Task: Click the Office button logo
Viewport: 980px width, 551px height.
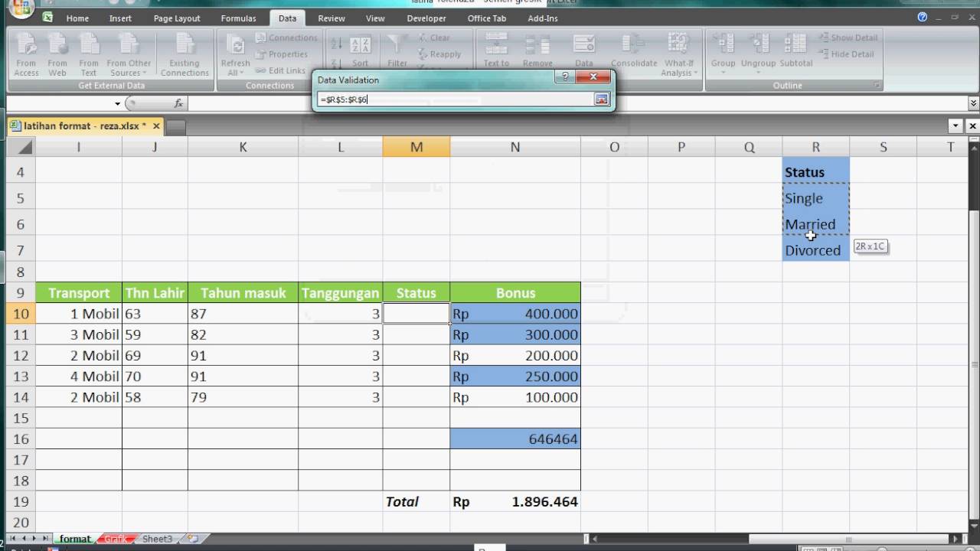Action: (x=21, y=8)
